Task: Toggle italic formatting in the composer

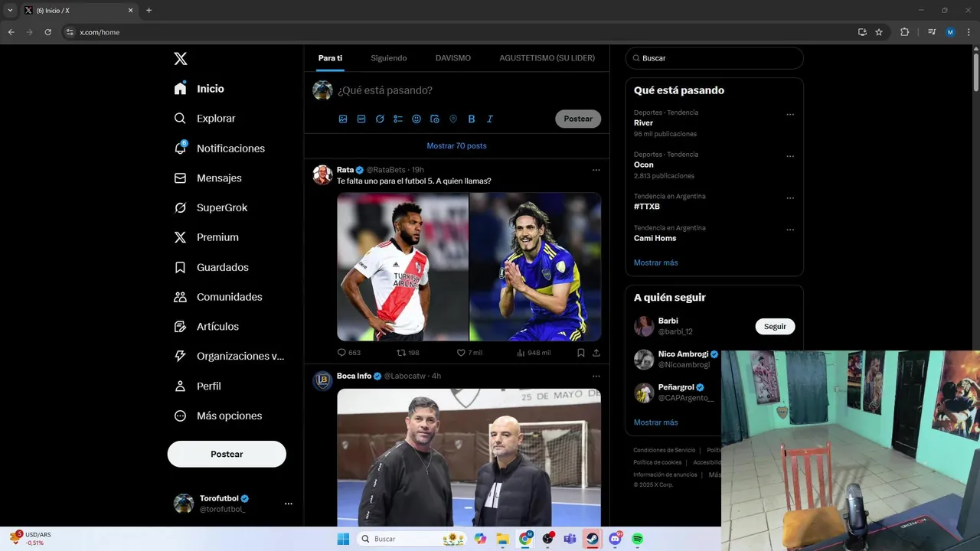Action: point(490,119)
